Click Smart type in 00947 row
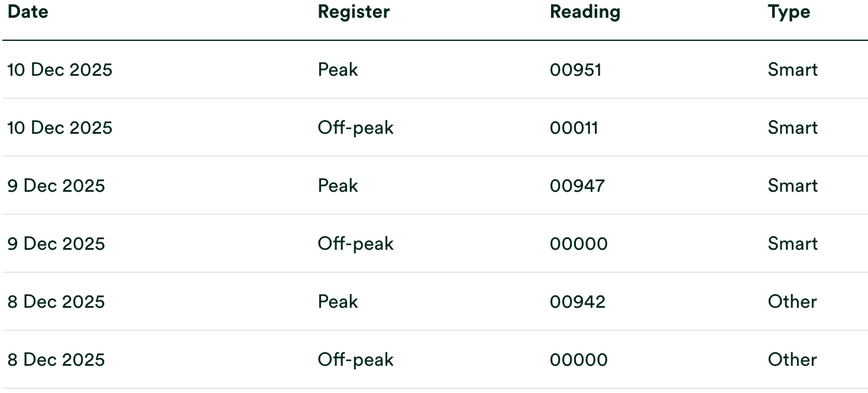The width and height of the screenshot is (868, 393). click(x=792, y=186)
